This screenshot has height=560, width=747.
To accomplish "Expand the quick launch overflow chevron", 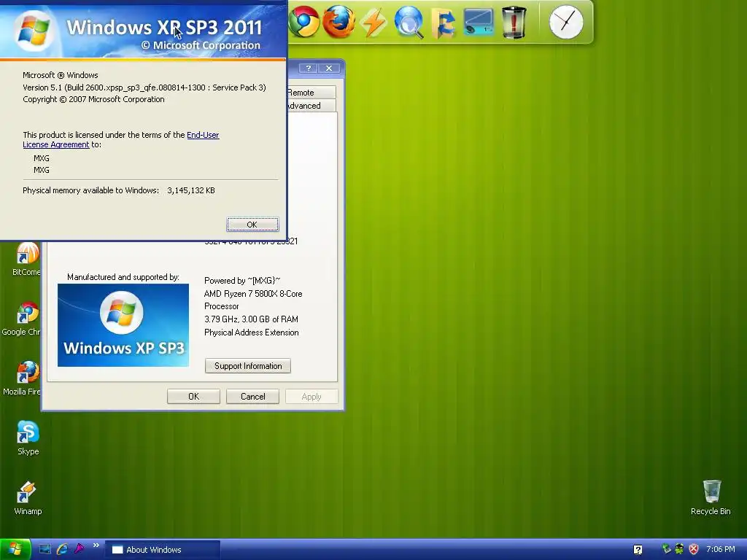I will tap(96, 545).
